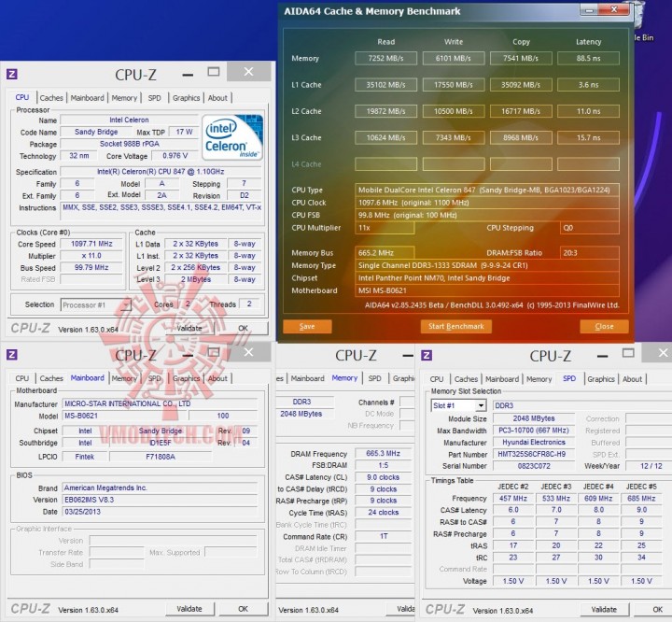Screen dimensions: 672x622
Task: Close the top CPU-Z CPU window
Action: coord(248,72)
